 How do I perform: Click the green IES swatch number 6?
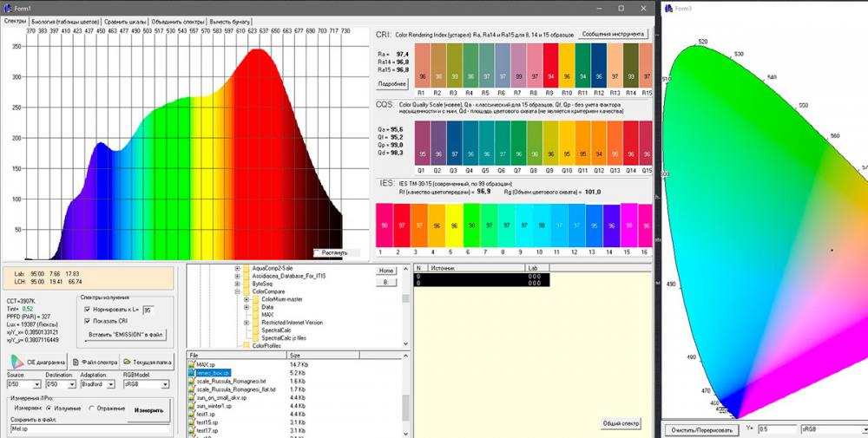[x=471, y=226]
